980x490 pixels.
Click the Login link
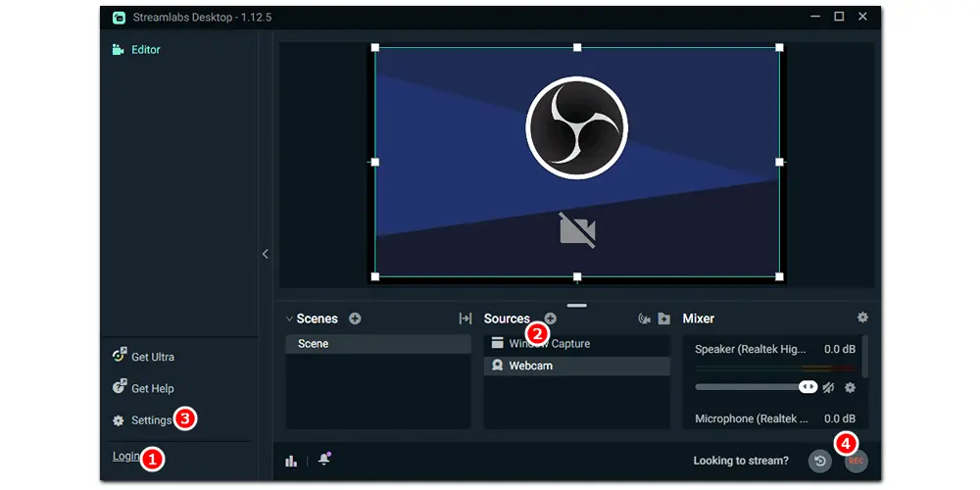click(125, 457)
